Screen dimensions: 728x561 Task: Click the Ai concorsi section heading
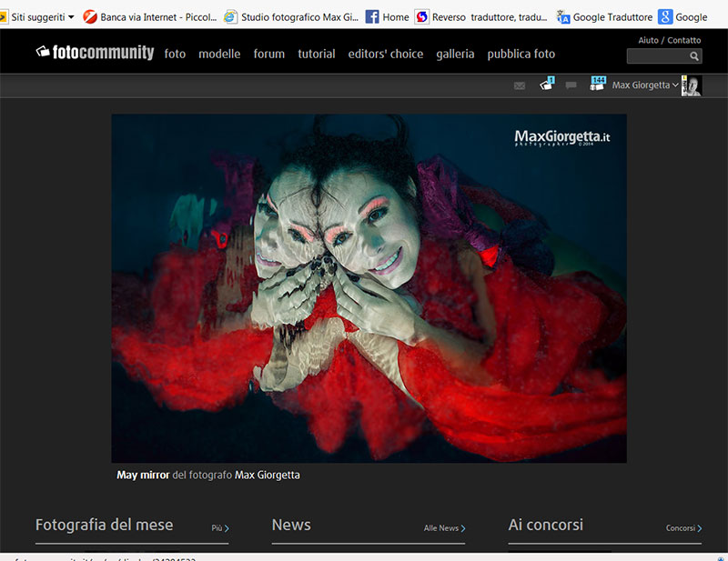click(x=546, y=525)
